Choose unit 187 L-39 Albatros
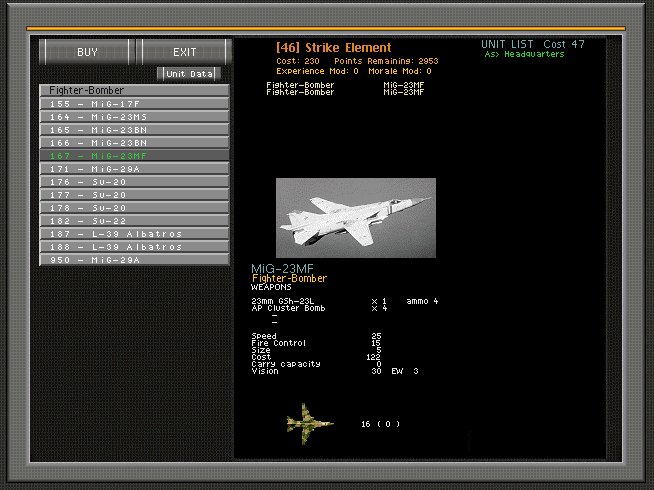Screen dimensions: 654x490 click(134, 233)
